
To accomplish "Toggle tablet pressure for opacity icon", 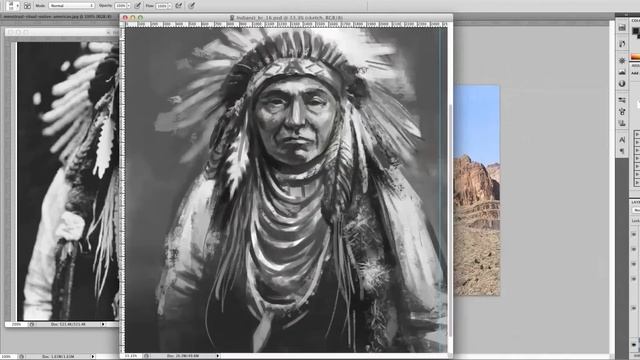I will tap(138, 6).
